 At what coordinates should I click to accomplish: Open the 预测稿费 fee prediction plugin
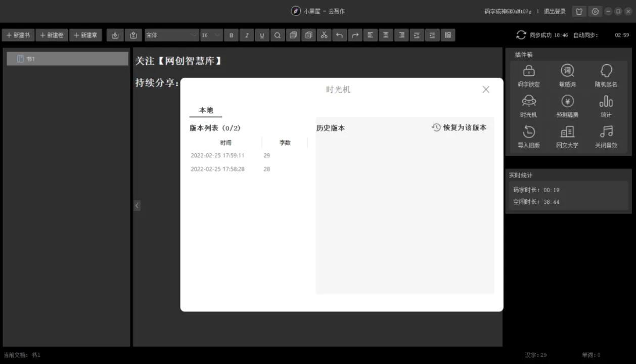click(x=567, y=106)
